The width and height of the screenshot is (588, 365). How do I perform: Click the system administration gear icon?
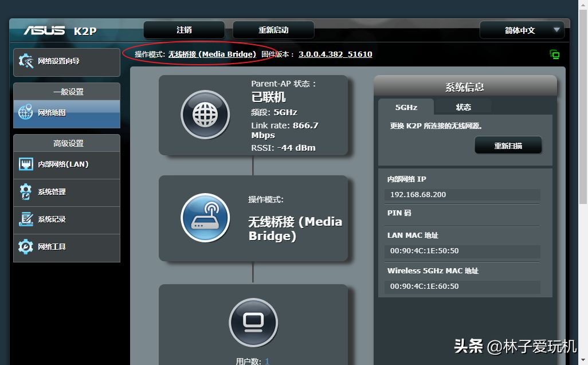(x=26, y=192)
